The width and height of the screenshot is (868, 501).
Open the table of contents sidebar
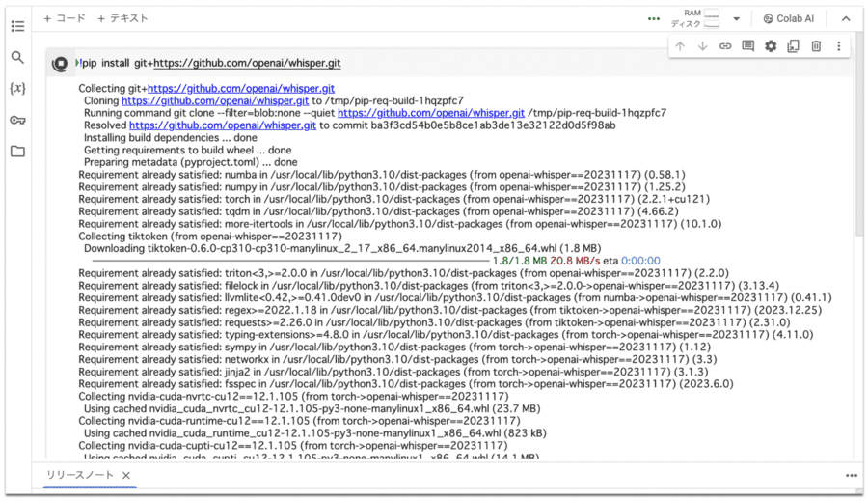[17, 26]
